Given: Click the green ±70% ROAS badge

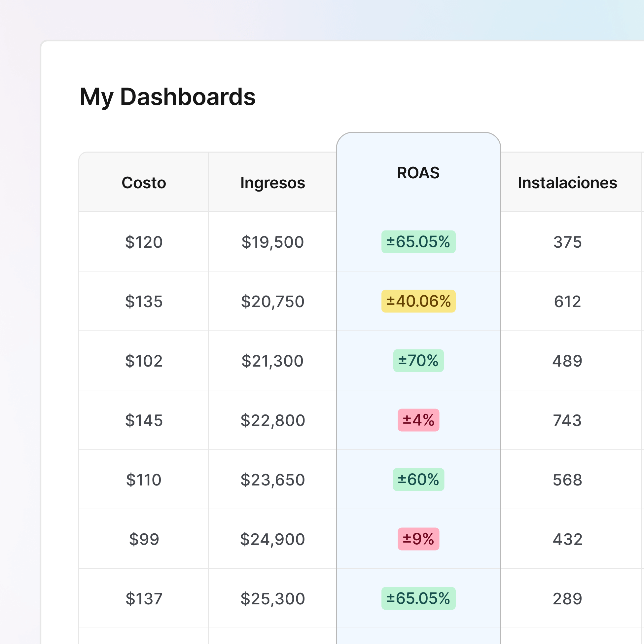Looking at the screenshot, I should (x=418, y=361).
